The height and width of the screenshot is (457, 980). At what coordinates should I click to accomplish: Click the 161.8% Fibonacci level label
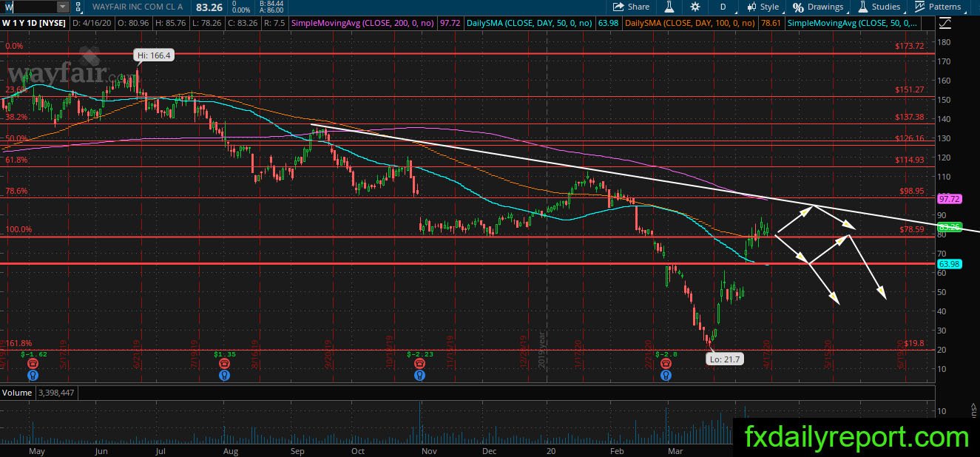[18, 343]
